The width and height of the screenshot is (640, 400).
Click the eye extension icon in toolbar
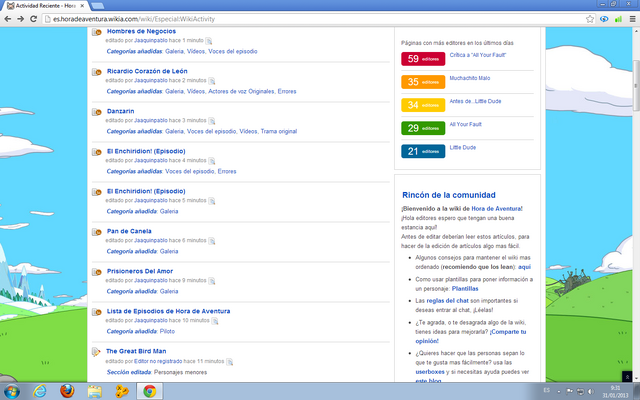pyautogui.click(x=604, y=19)
